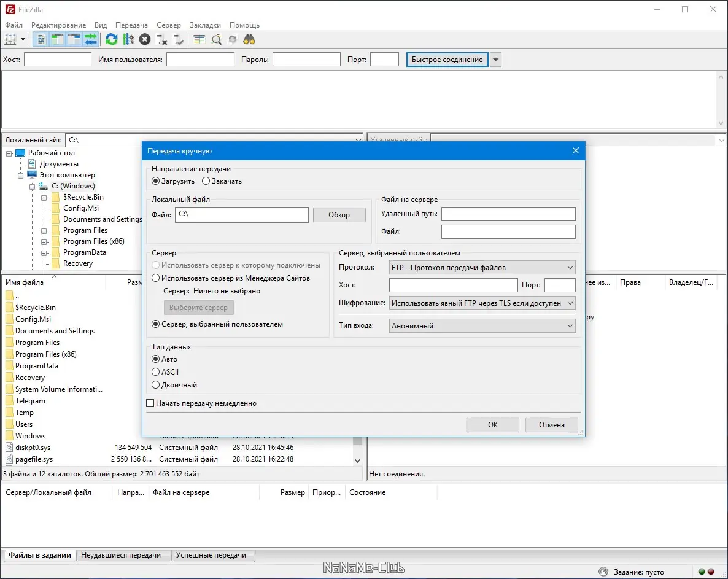Expand Program Files tree node

pos(44,231)
